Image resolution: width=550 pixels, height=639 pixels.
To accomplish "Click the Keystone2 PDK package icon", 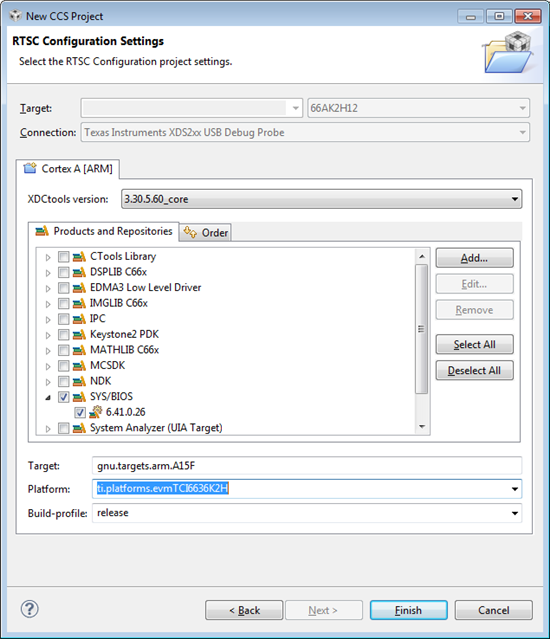I will pos(79,334).
